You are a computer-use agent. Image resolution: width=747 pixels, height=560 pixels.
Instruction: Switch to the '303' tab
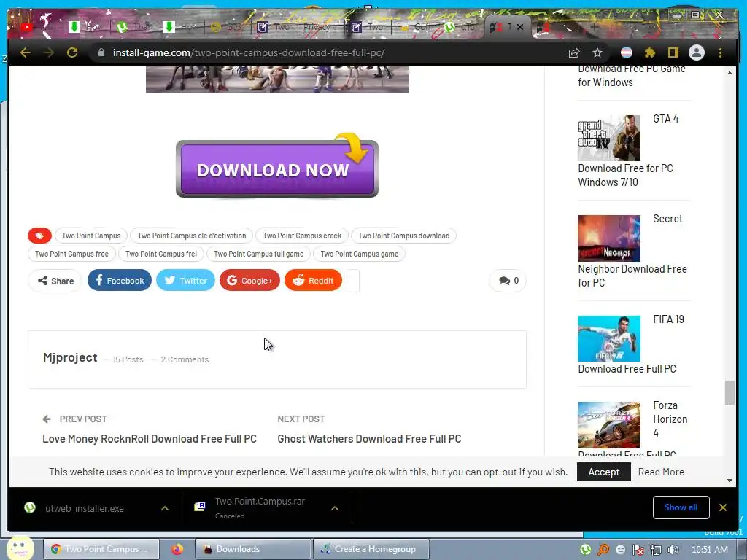(227, 27)
